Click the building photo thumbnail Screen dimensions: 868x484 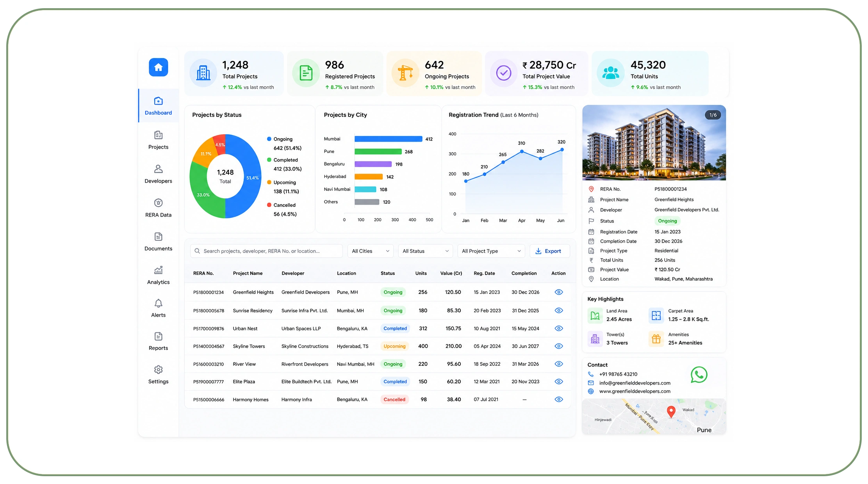pyautogui.click(x=654, y=142)
